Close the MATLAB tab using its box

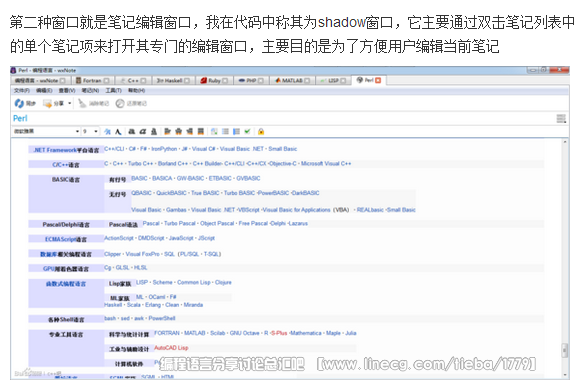307,80
